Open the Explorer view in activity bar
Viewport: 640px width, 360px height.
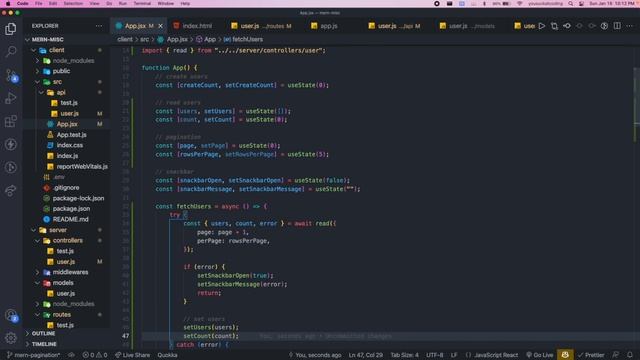coord(11,29)
